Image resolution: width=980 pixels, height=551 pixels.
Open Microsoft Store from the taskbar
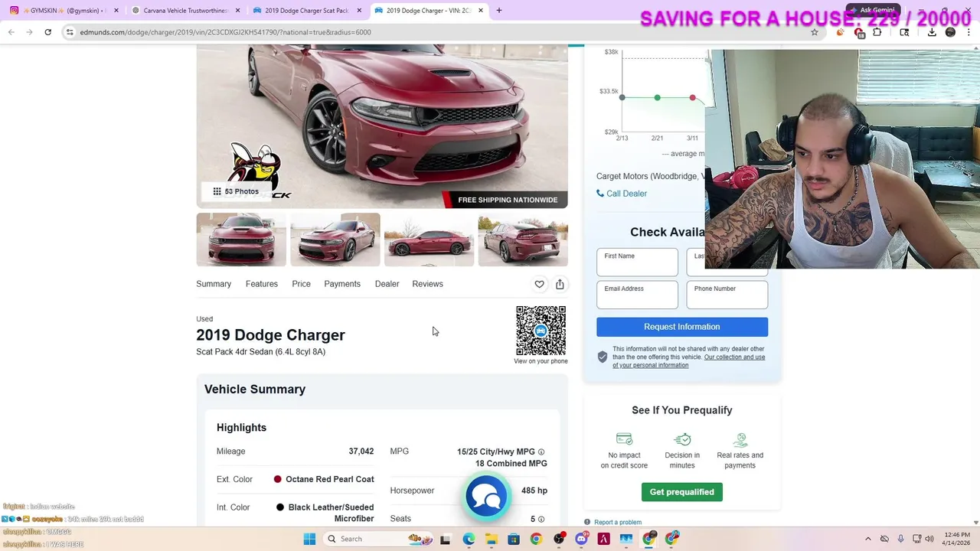tap(513, 539)
